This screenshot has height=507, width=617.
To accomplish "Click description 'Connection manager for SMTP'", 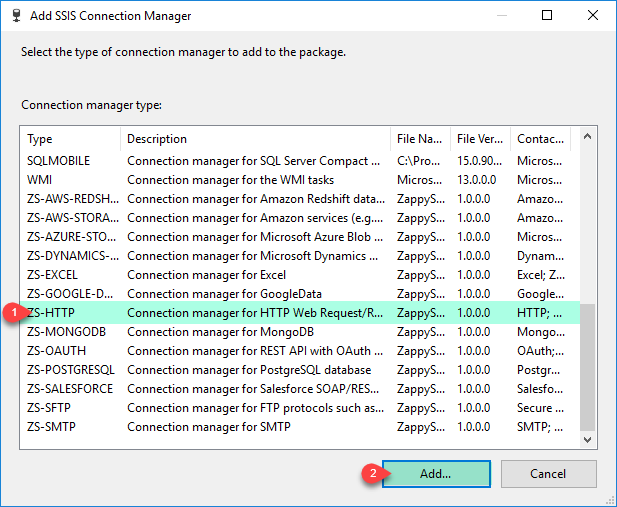I will tap(209, 427).
